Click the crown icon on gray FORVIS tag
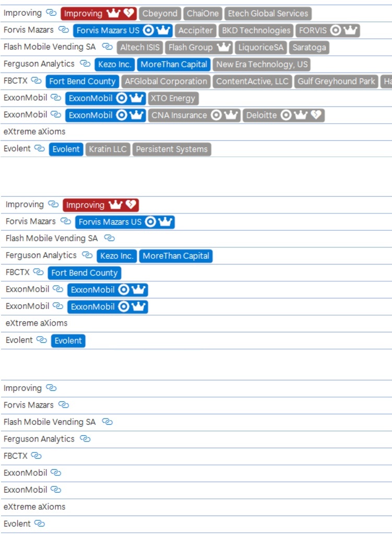Image resolution: width=392 pixels, height=537 pixels. click(x=350, y=30)
